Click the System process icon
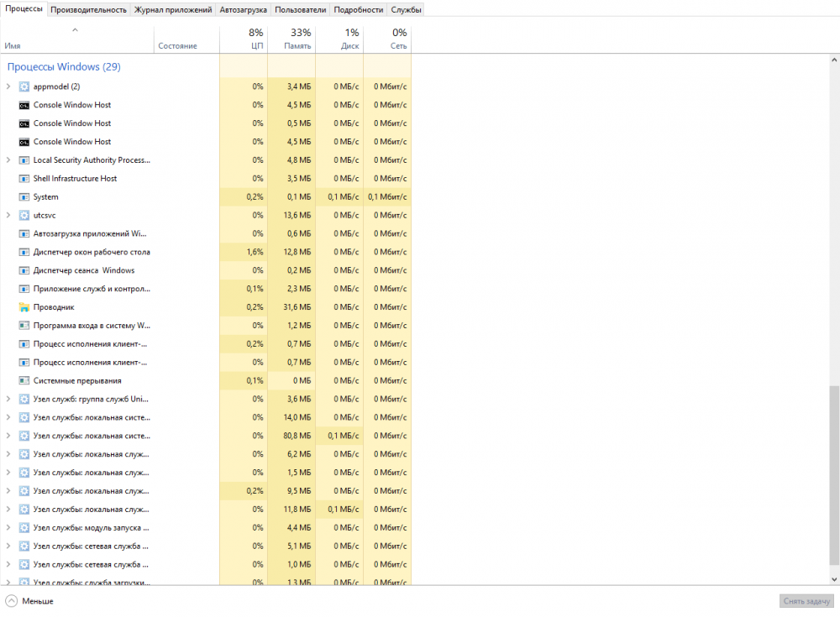Screen dimensions: 840x617 24,197
